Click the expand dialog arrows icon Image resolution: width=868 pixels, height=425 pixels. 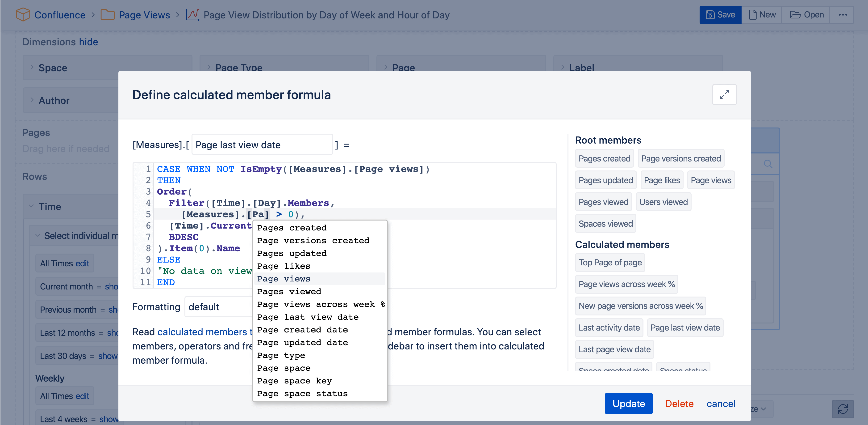(x=724, y=94)
